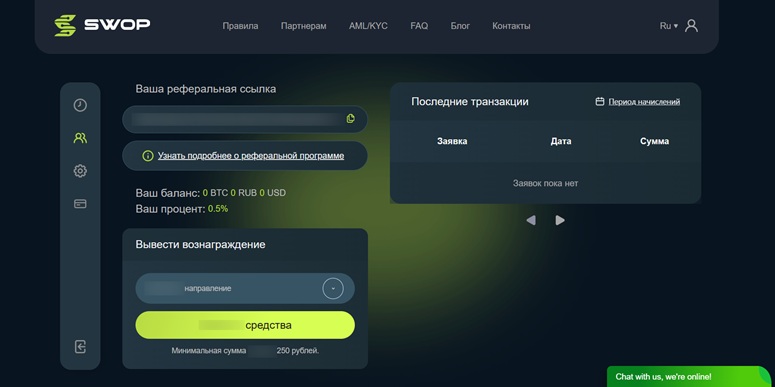Click the green средства withdraw button
The height and width of the screenshot is (387, 775).
[245, 325]
